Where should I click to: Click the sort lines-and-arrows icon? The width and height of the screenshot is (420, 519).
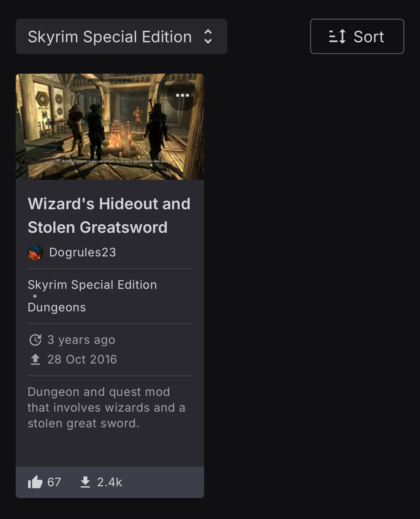click(x=337, y=36)
